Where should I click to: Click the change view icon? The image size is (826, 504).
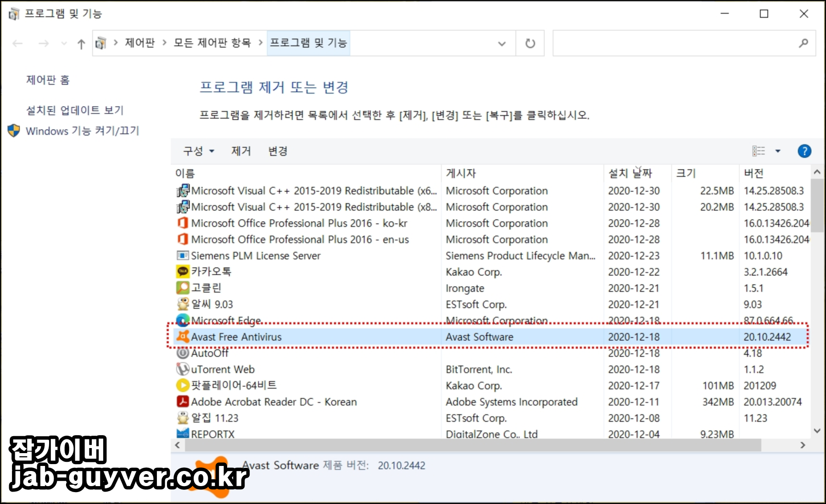pyautogui.click(x=759, y=151)
